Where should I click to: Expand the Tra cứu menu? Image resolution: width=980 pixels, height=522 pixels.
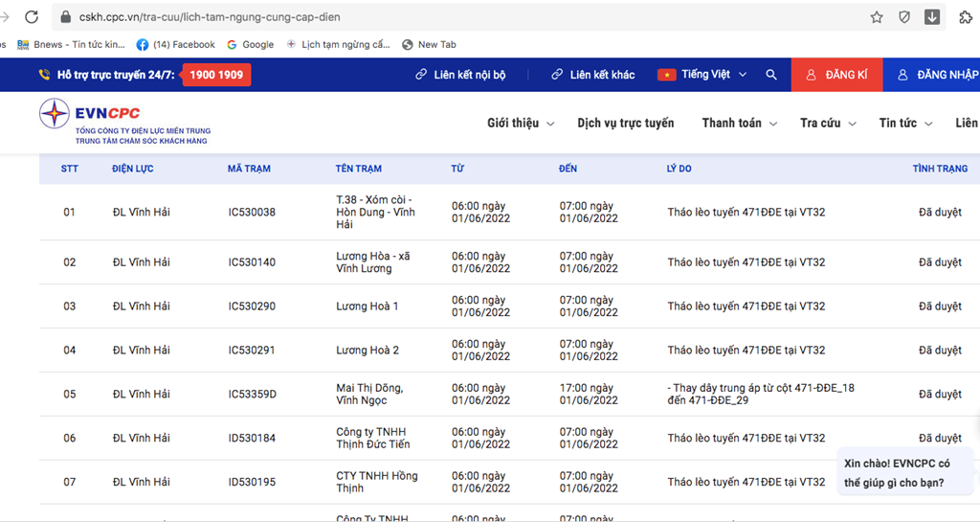tap(828, 124)
